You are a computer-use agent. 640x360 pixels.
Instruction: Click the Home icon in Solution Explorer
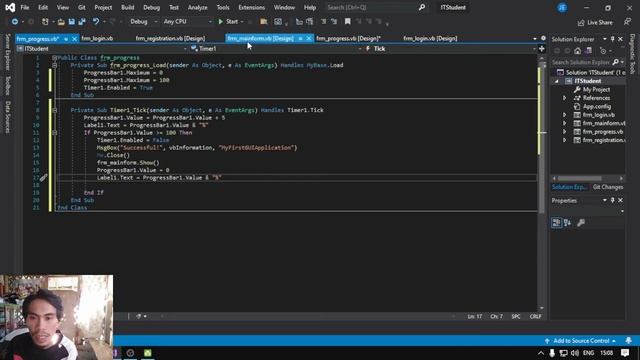click(577, 51)
